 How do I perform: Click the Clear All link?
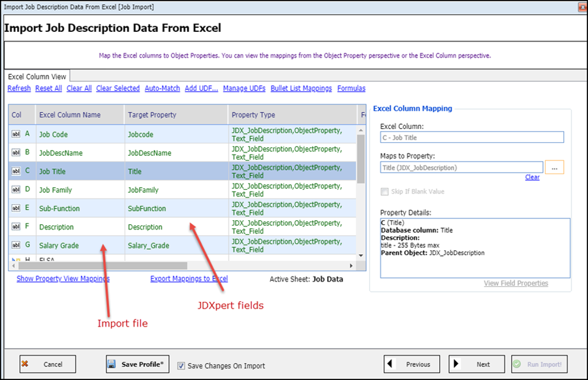(x=79, y=89)
